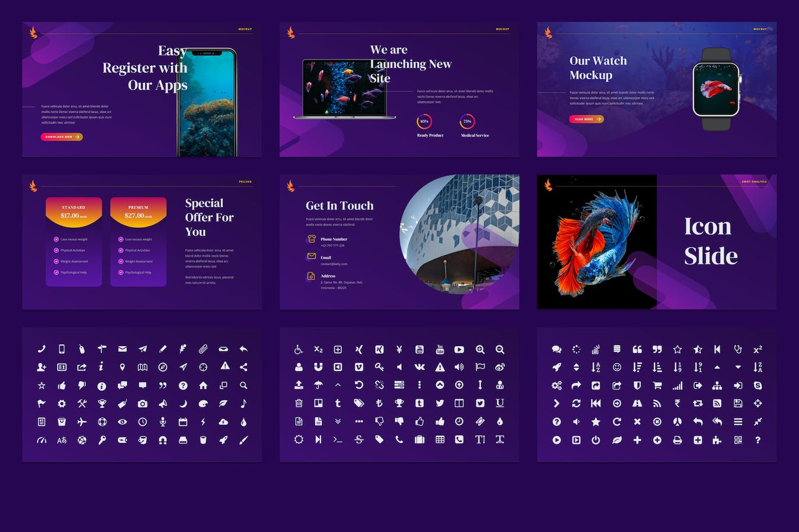Viewport: 799px width, 532px height.
Task: Select the wheelchair accessibility icon
Action: (x=299, y=350)
